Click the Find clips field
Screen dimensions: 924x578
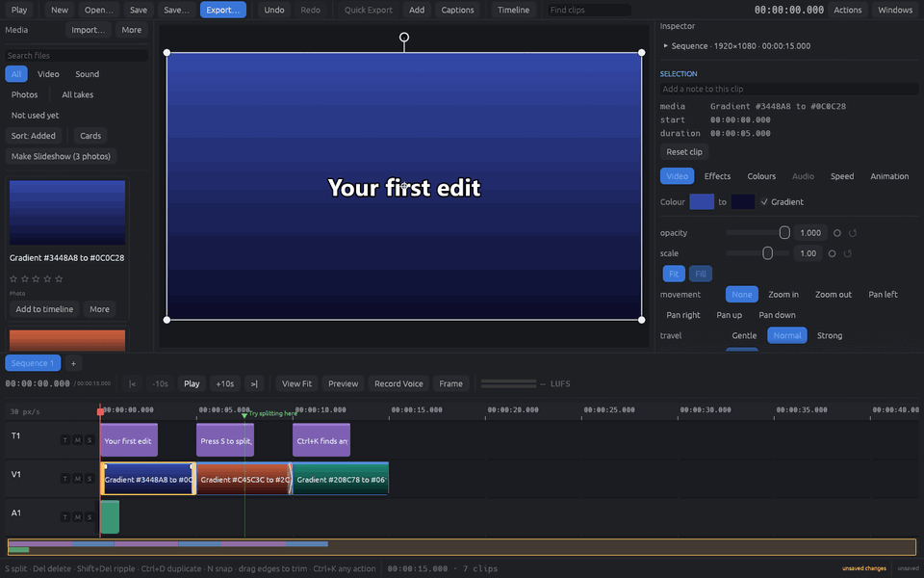click(589, 10)
